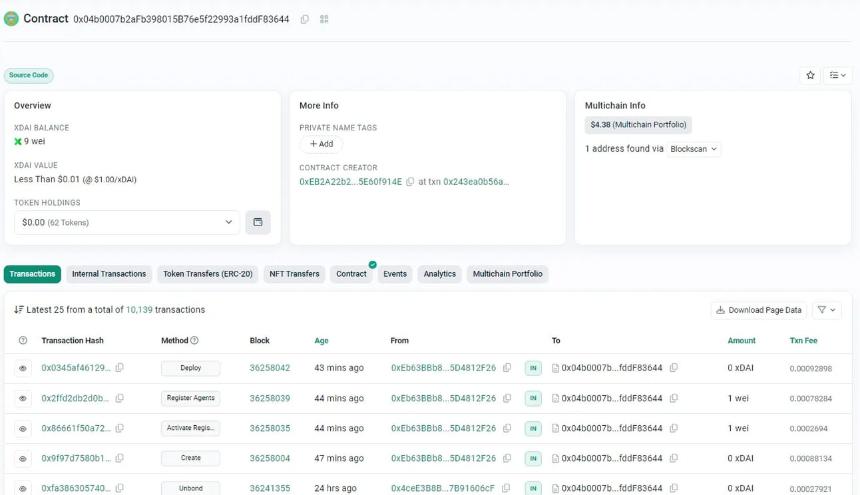
Task: Copy From address in Deploy row
Action: coord(507,367)
